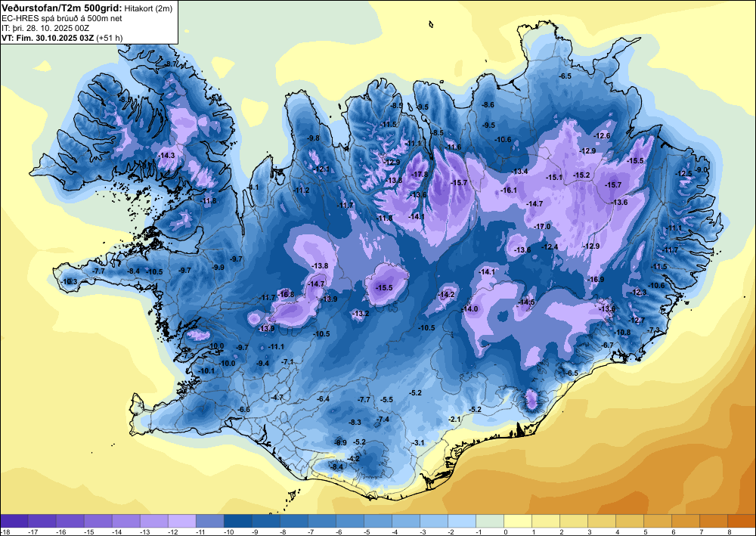This screenshot has width=756, height=536.
Task: Click the dark orange legend swatch right of 8
Action: pos(742,521)
